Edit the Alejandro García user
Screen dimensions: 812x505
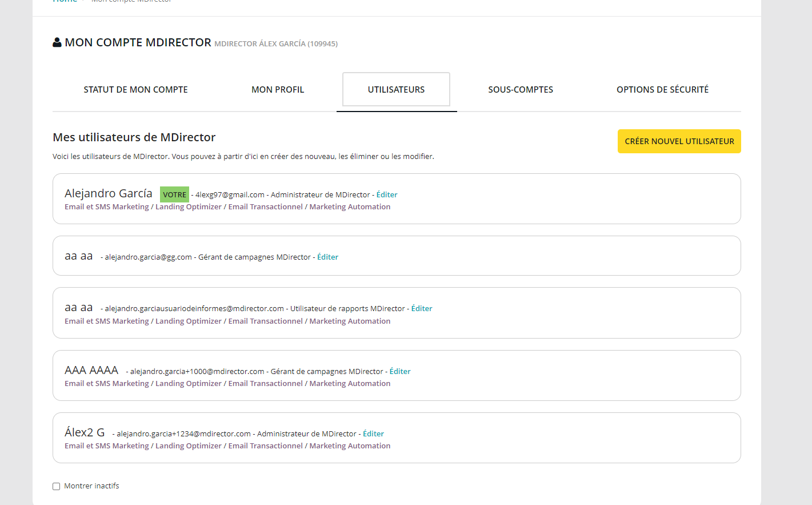[387, 195]
